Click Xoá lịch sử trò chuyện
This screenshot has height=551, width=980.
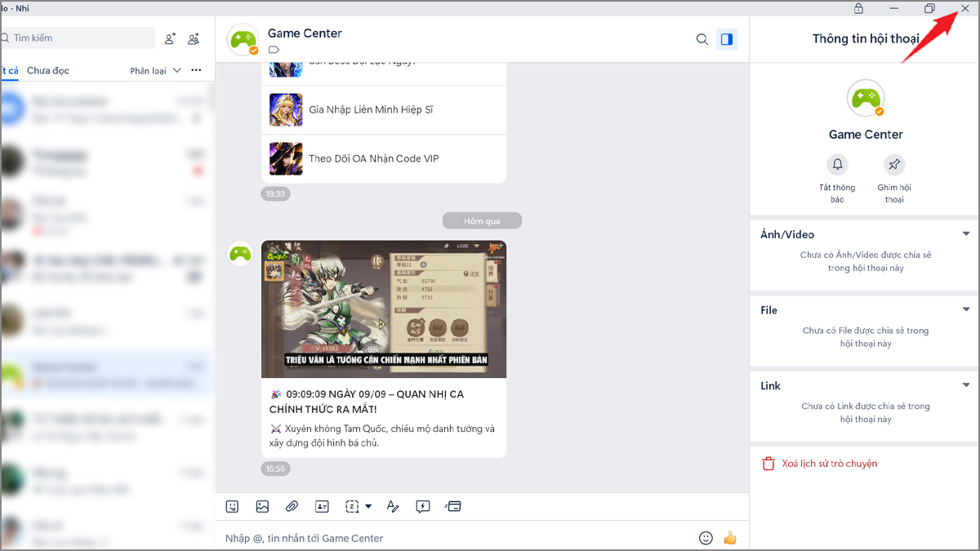click(x=830, y=464)
